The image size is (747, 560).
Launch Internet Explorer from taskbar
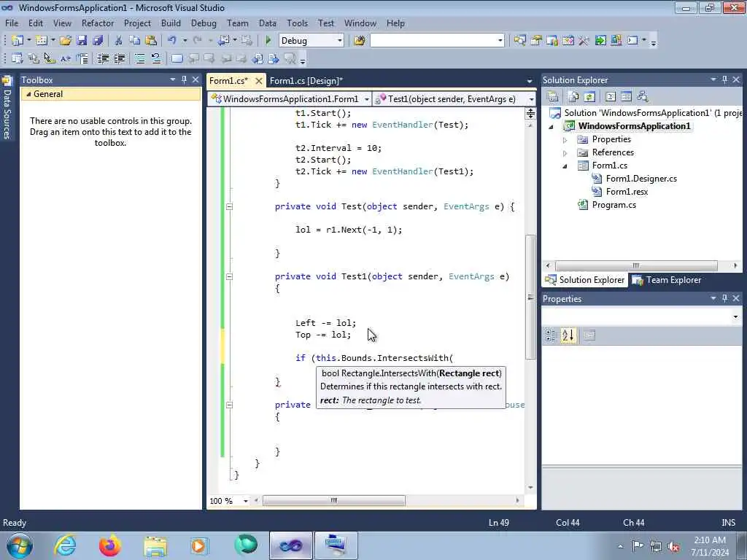pos(65,545)
